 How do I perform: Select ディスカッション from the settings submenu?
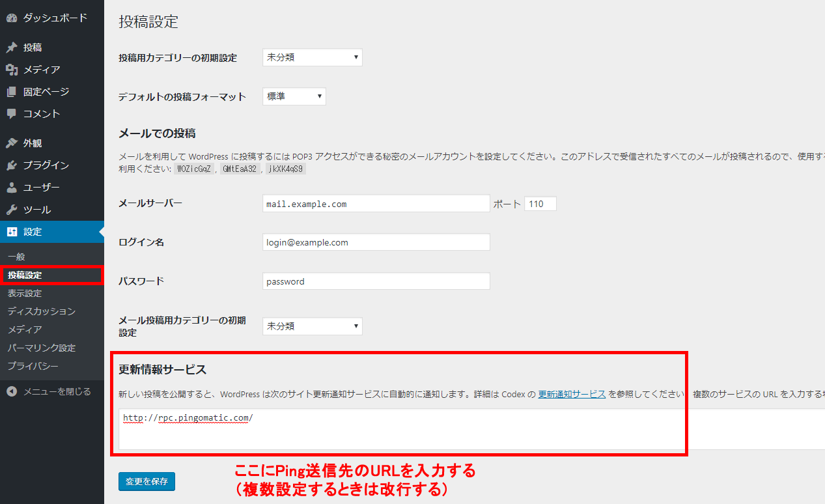coord(42,311)
